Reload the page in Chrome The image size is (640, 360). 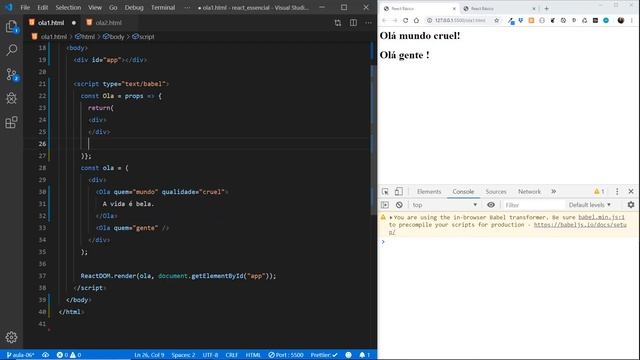point(405,20)
